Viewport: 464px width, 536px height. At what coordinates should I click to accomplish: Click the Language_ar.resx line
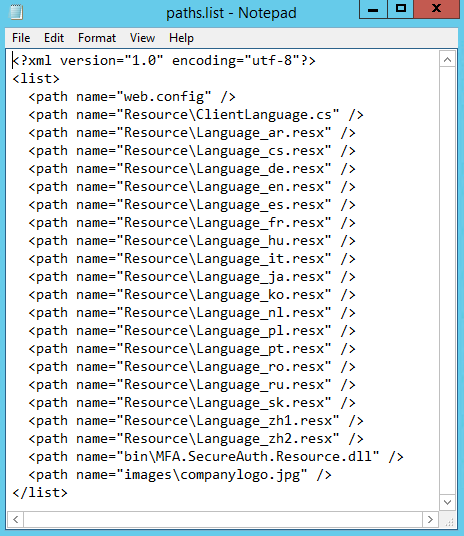(192, 133)
